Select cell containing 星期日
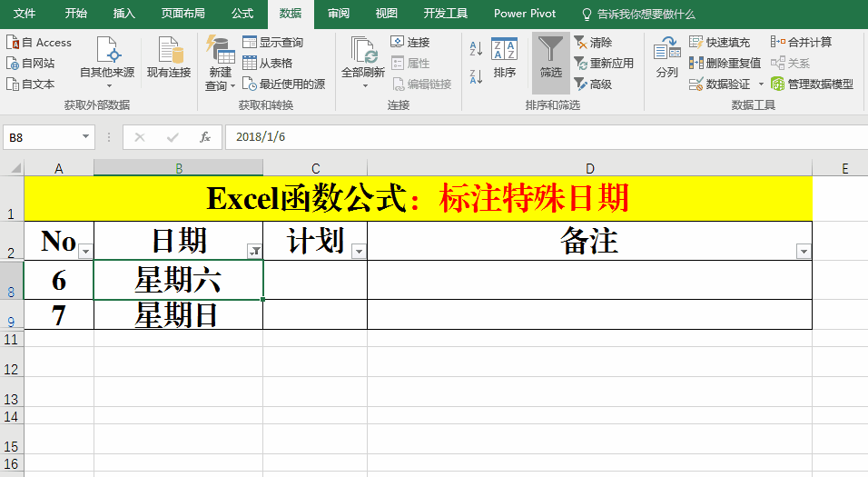This screenshot has height=477, width=868. [x=178, y=314]
